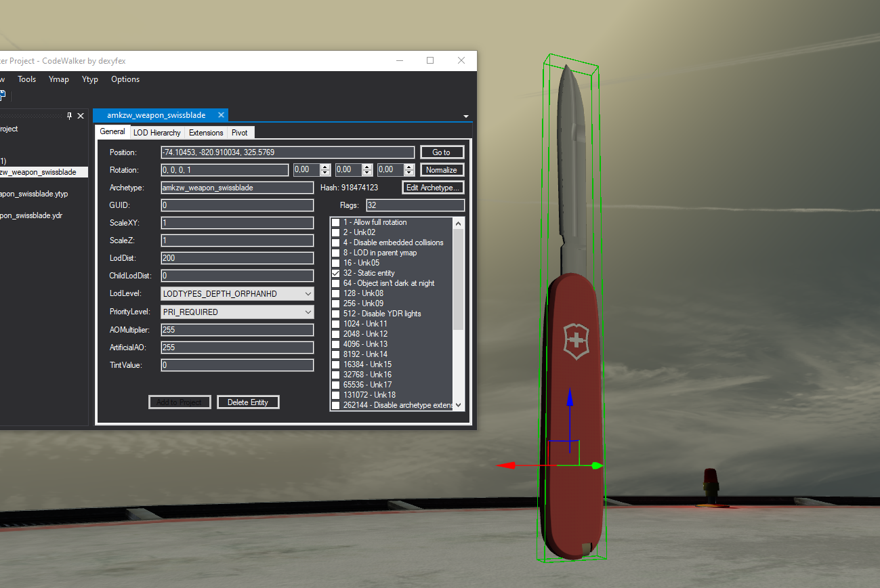This screenshot has width=880, height=588.
Task: Click the red X-axis gizmo arrow
Action: tap(505, 465)
